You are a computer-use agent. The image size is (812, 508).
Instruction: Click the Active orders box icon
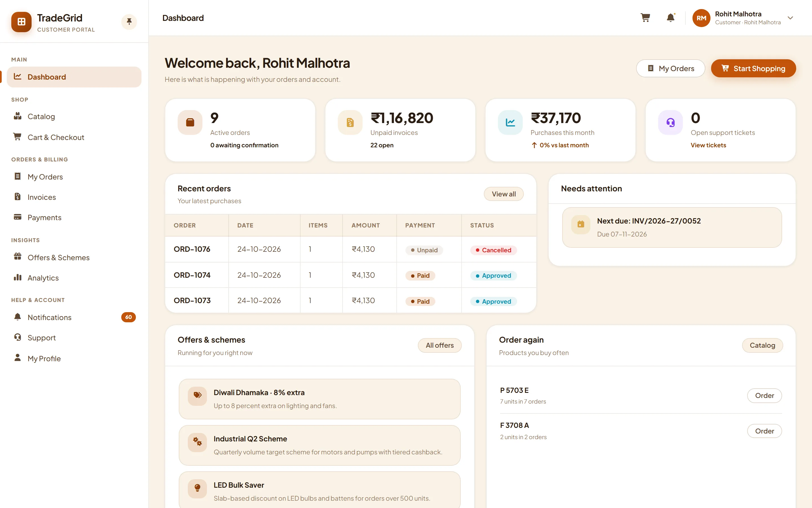tap(190, 123)
